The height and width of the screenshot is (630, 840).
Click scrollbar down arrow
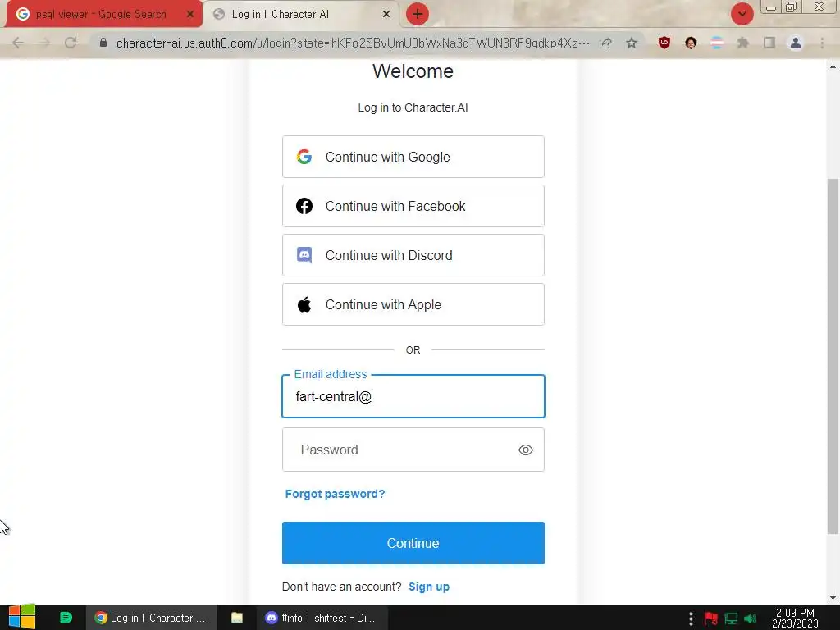point(833,598)
